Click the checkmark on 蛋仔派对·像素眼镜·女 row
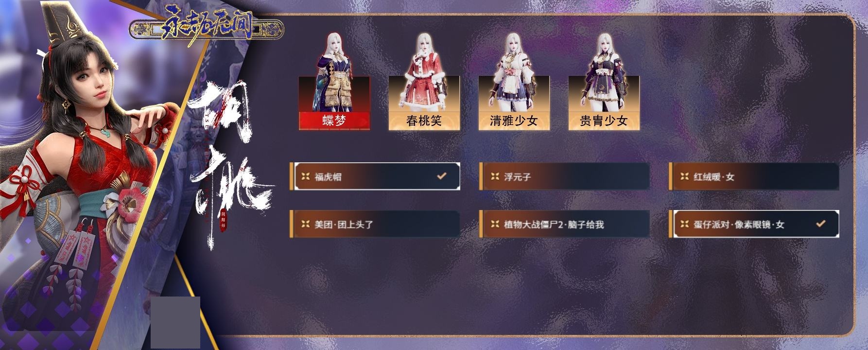868x350 pixels. point(821,224)
